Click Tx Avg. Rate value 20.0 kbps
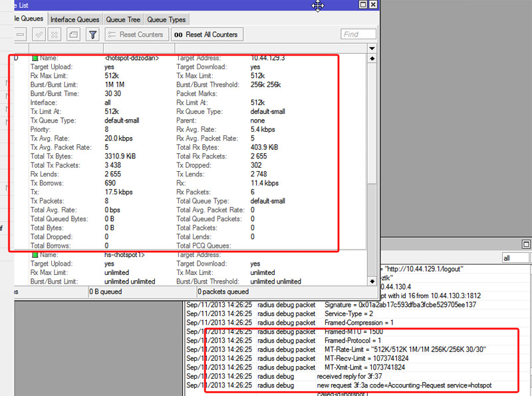This screenshot has height=396, width=532. tap(118, 138)
